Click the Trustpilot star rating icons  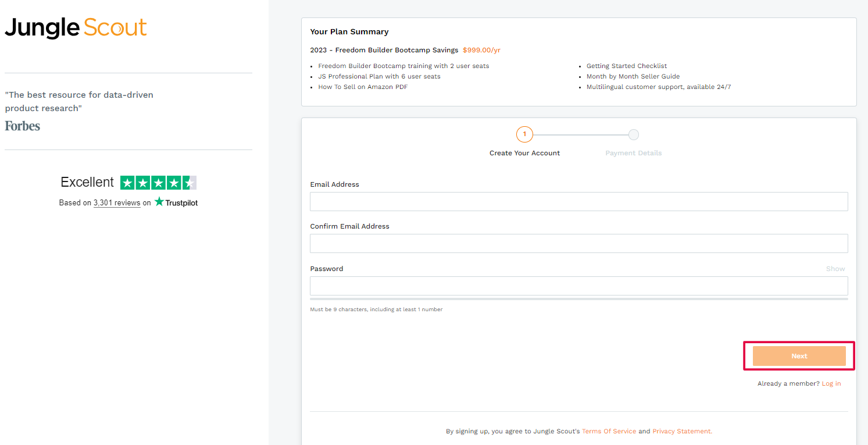[158, 183]
